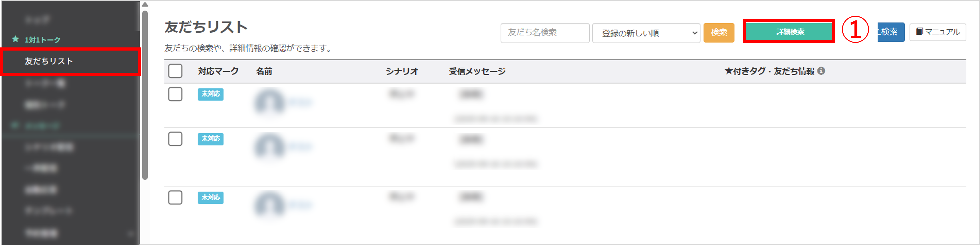
Task: Click the first row's 未対応 badge
Action: pos(210,94)
